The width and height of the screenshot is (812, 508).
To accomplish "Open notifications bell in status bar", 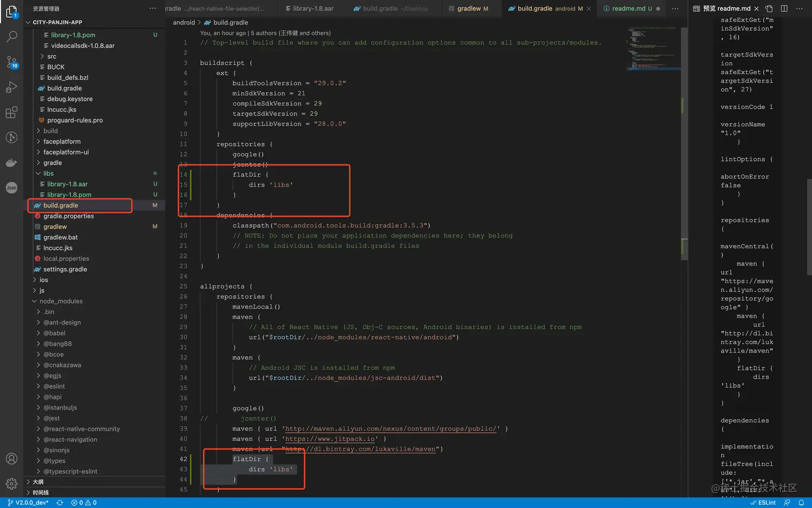I will (801, 503).
